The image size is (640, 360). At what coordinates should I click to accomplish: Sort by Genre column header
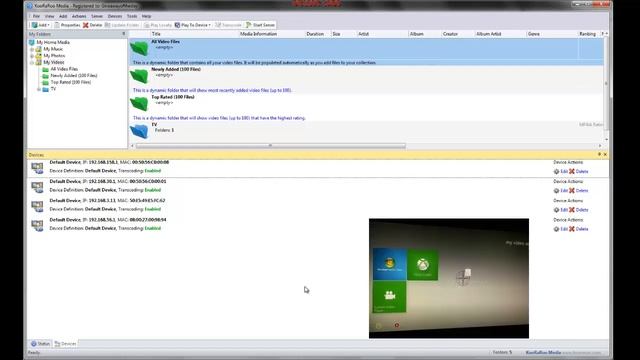click(534, 34)
